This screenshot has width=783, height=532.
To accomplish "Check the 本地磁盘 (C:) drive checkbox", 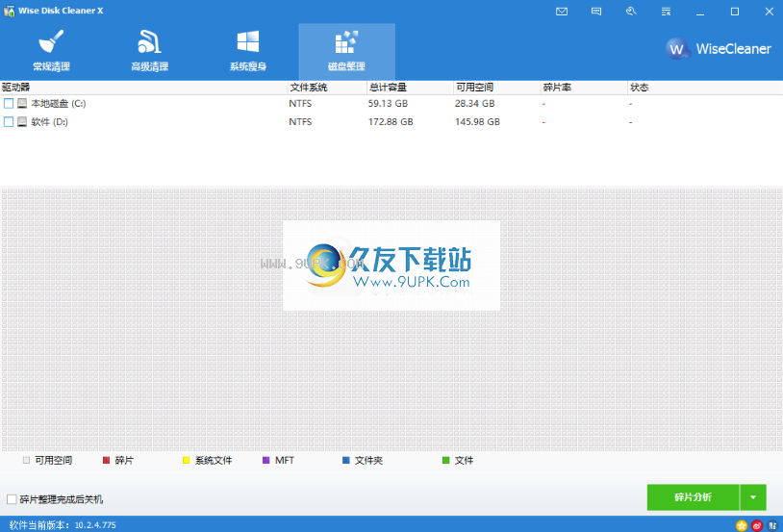I will point(9,103).
